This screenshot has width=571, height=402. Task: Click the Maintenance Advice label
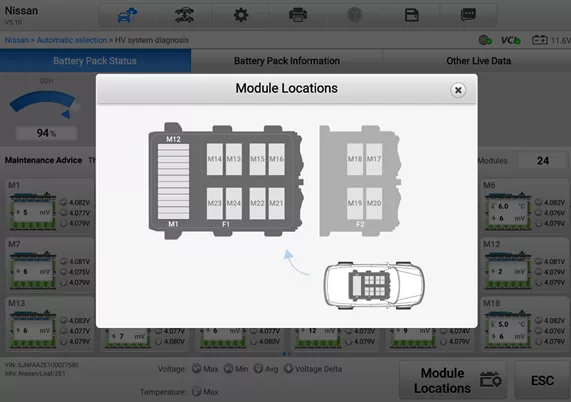tap(43, 160)
